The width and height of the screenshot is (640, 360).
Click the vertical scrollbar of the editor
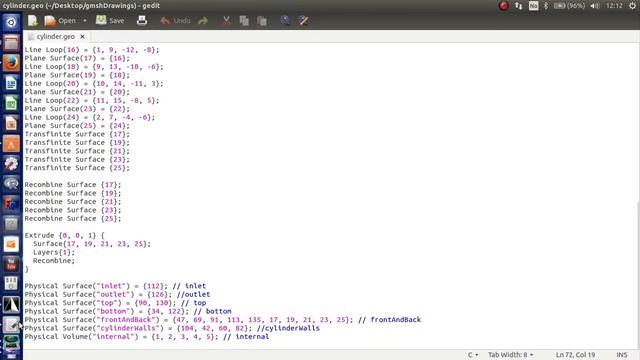pos(638,275)
